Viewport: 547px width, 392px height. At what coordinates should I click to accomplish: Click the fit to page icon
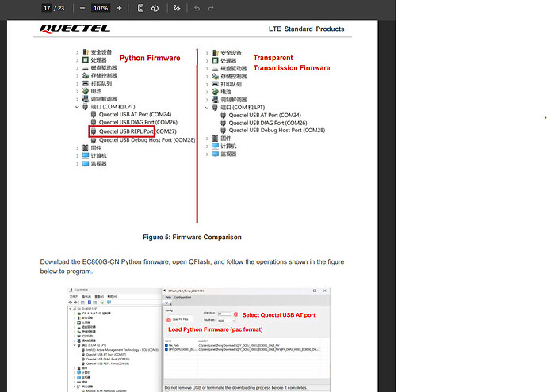click(x=140, y=8)
